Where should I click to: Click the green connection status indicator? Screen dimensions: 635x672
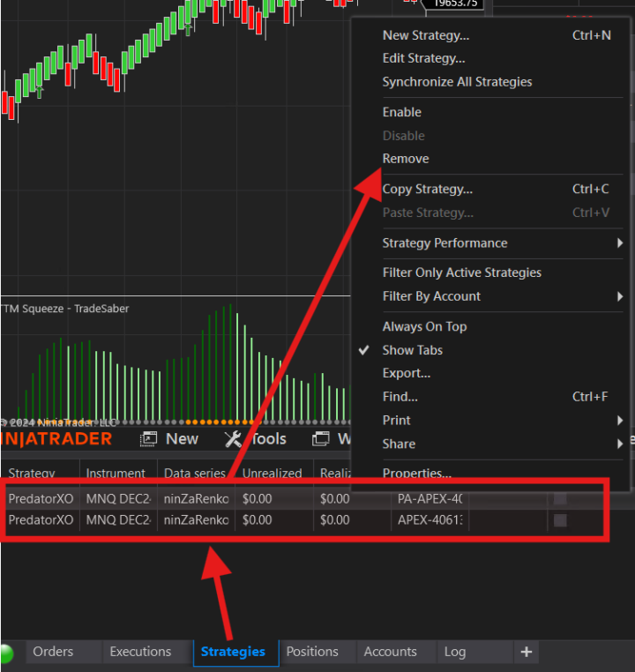[9, 653]
